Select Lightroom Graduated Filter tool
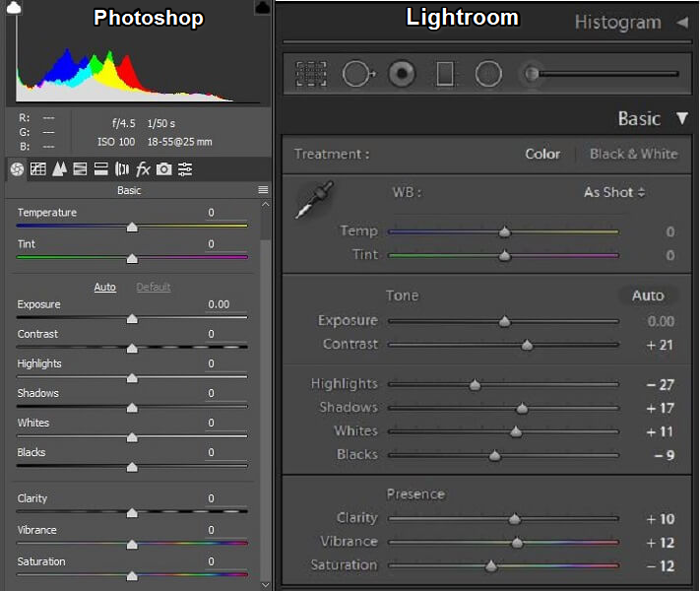This screenshot has width=700, height=591. coord(445,74)
